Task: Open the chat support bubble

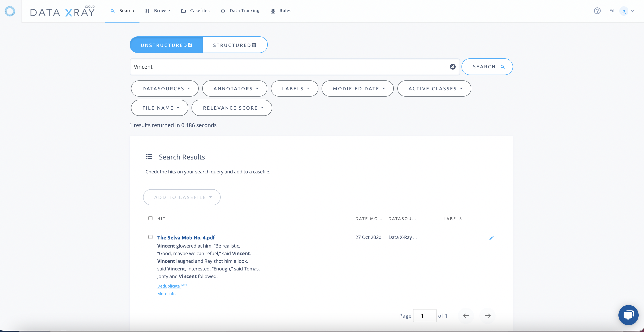Action: click(628, 315)
